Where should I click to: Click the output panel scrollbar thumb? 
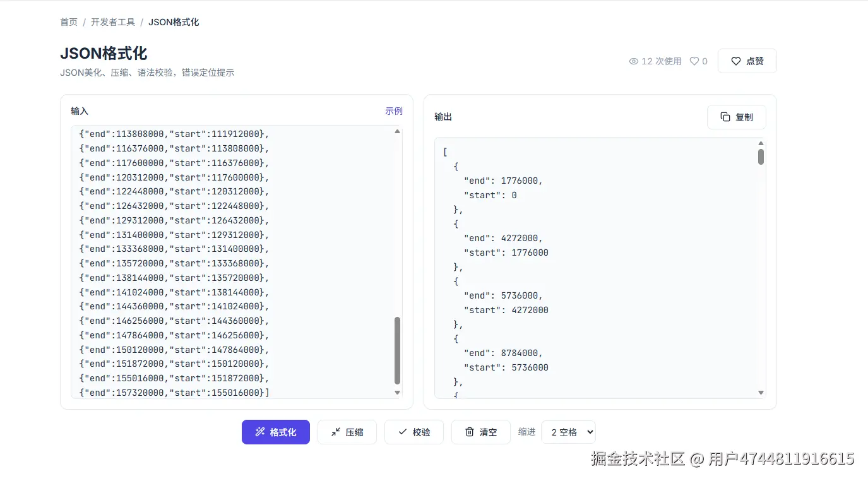click(761, 157)
